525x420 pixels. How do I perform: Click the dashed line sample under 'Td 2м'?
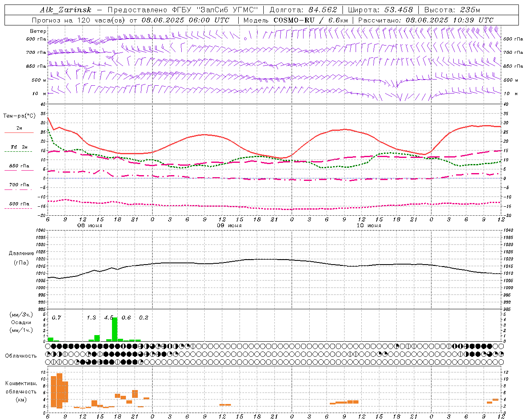19,151
